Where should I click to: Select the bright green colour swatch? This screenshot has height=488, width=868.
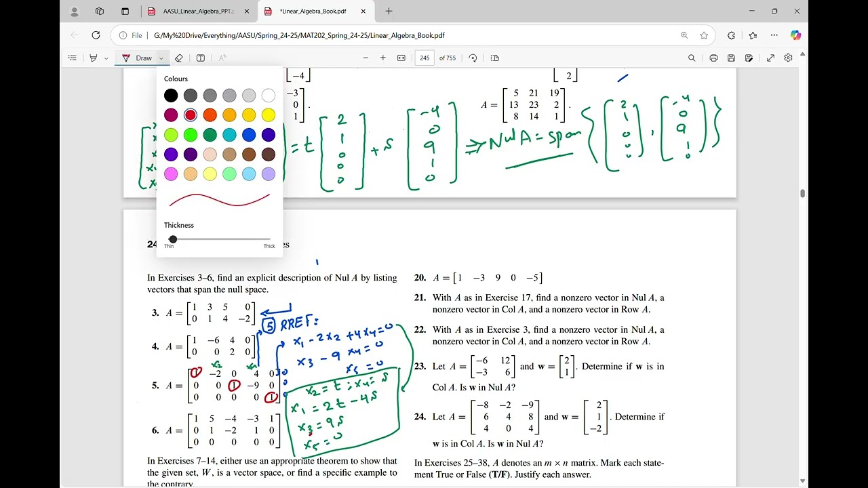pos(191,135)
